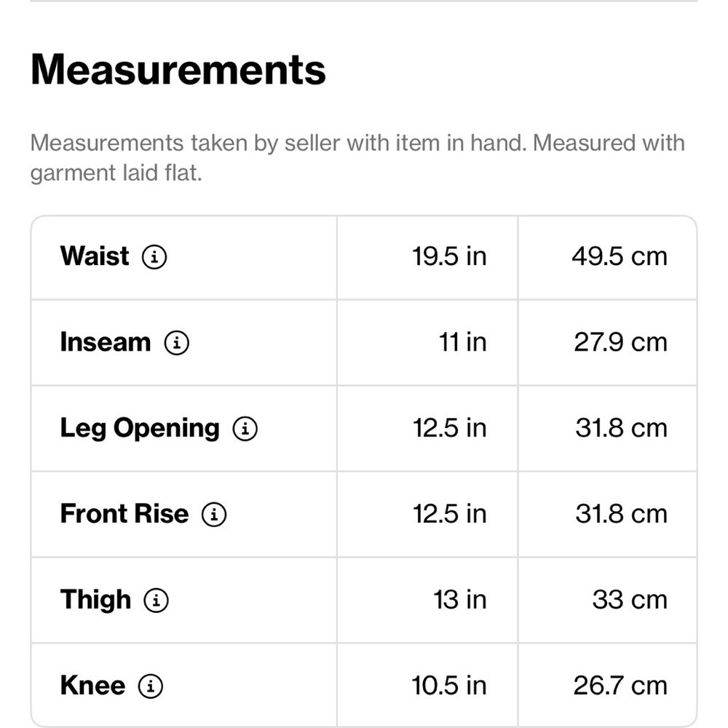This screenshot has height=728, width=728.
Task: Open the Waist info icon
Action: pos(154,257)
